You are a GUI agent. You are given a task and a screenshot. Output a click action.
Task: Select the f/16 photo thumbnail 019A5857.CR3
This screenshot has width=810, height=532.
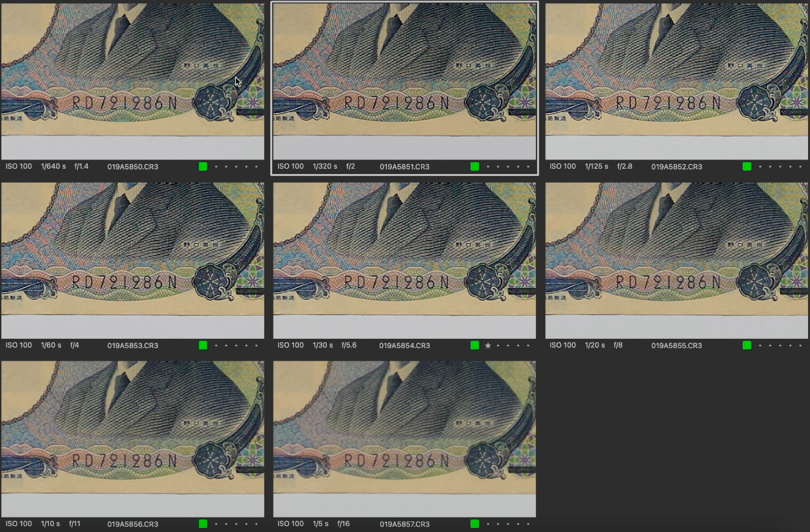pos(405,439)
